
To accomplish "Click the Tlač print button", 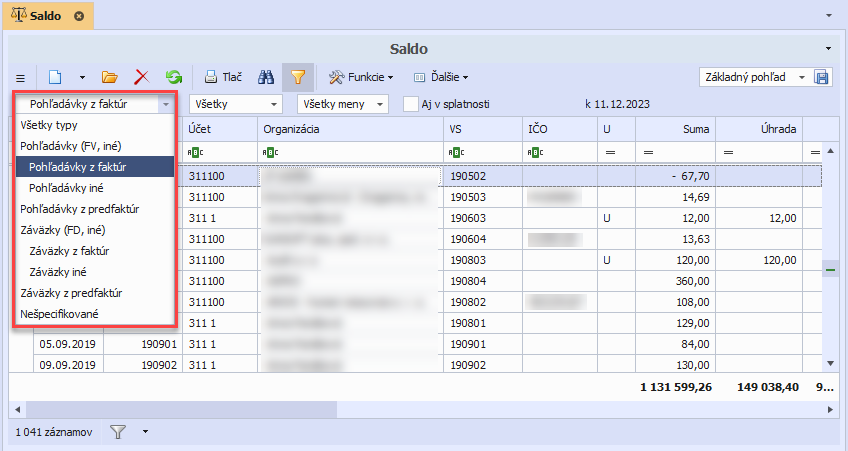I will [x=223, y=77].
